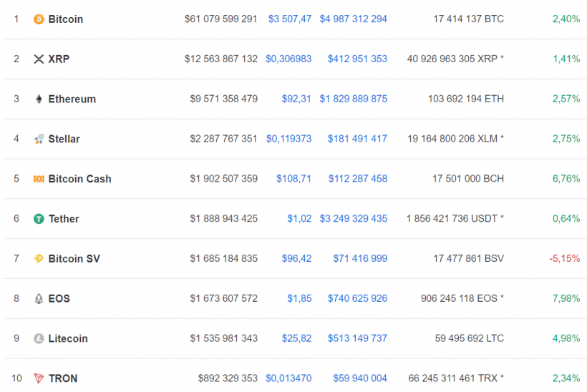Open EOS volume $740 625 926

(357, 298)
